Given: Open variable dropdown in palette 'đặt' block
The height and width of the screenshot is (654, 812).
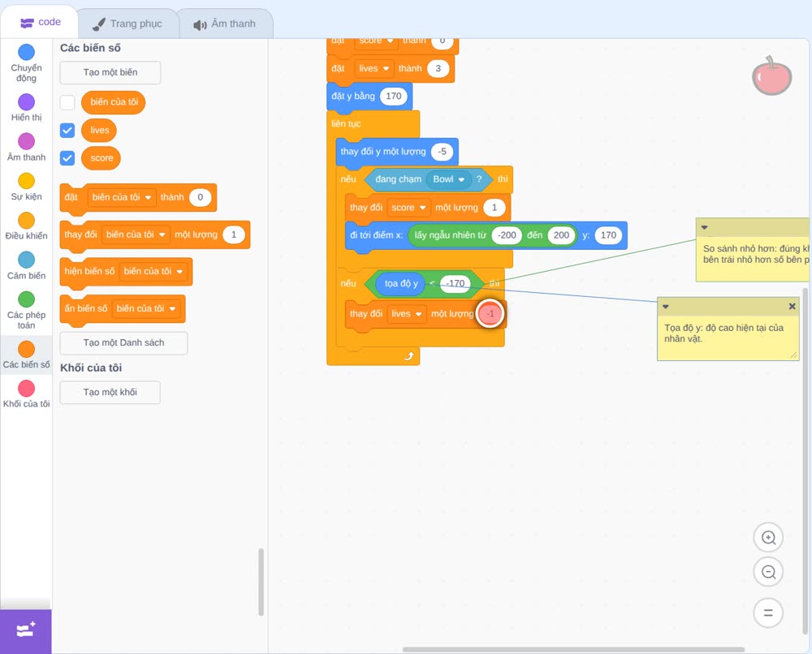Looking at the screenshot, I should (x=122, y=197).
